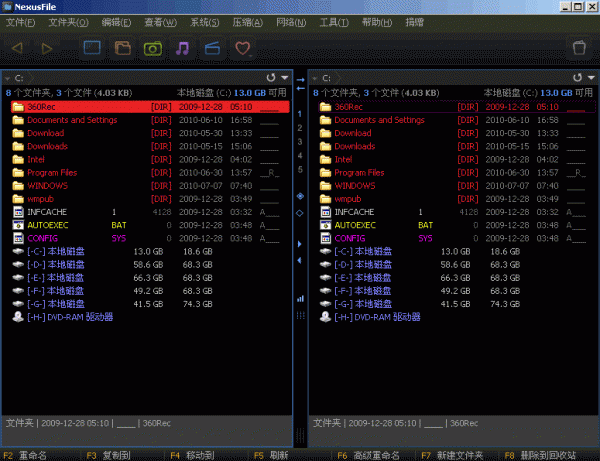Viewport: 600px width, 461px height.
Task: Open the left pane path dropdown triangle
Action: [285, 78]
